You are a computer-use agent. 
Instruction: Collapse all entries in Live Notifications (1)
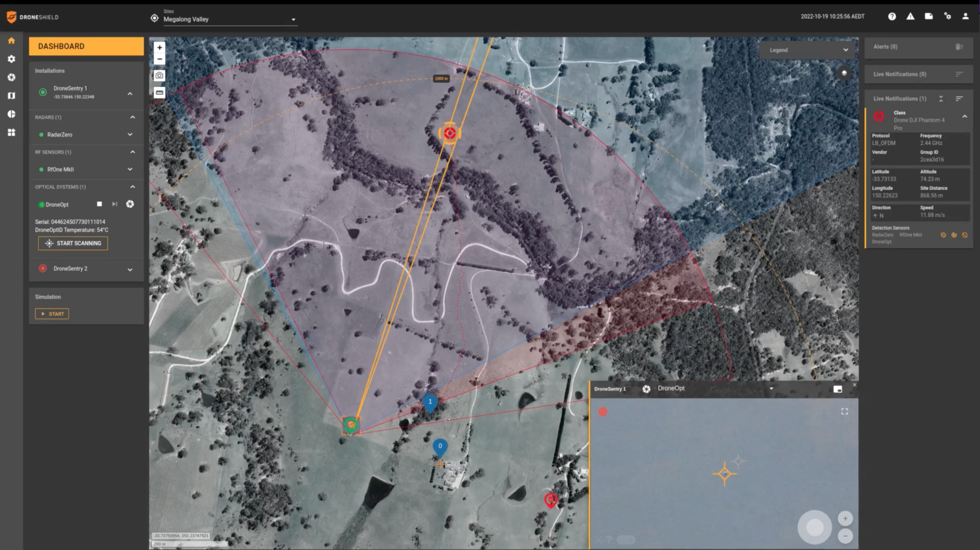941,98
